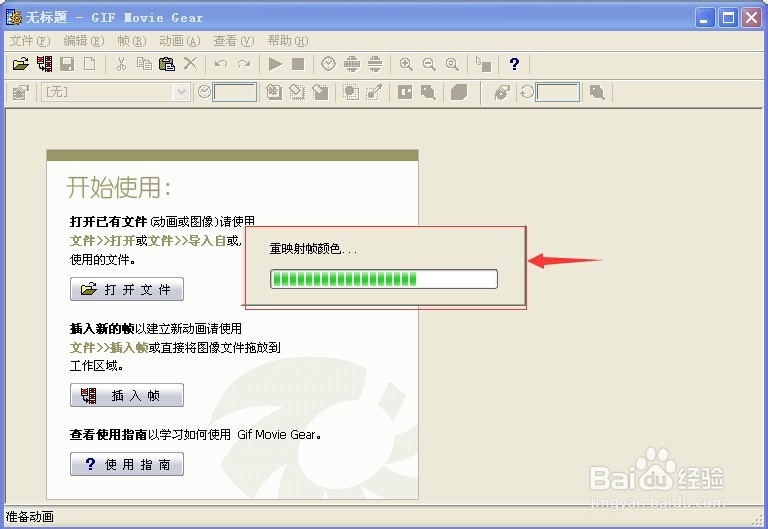This screenshot has height=529, width=768.
Task: Click the loop count input field
Action: pos(558,92)
